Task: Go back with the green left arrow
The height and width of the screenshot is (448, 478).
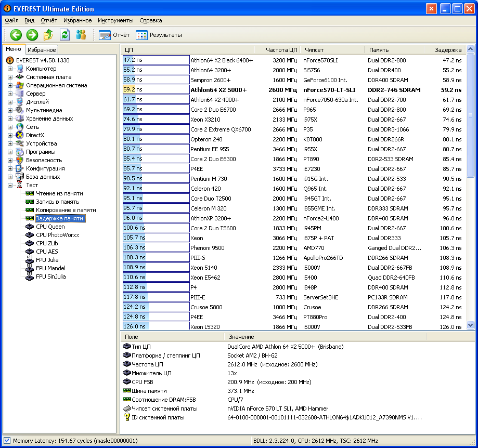Action: pos(16,35)
